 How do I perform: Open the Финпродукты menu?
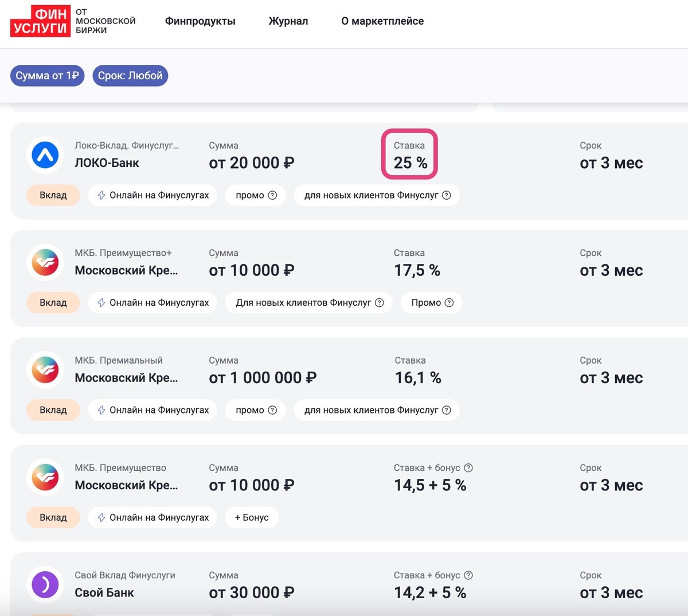click(x=200, y=21)
